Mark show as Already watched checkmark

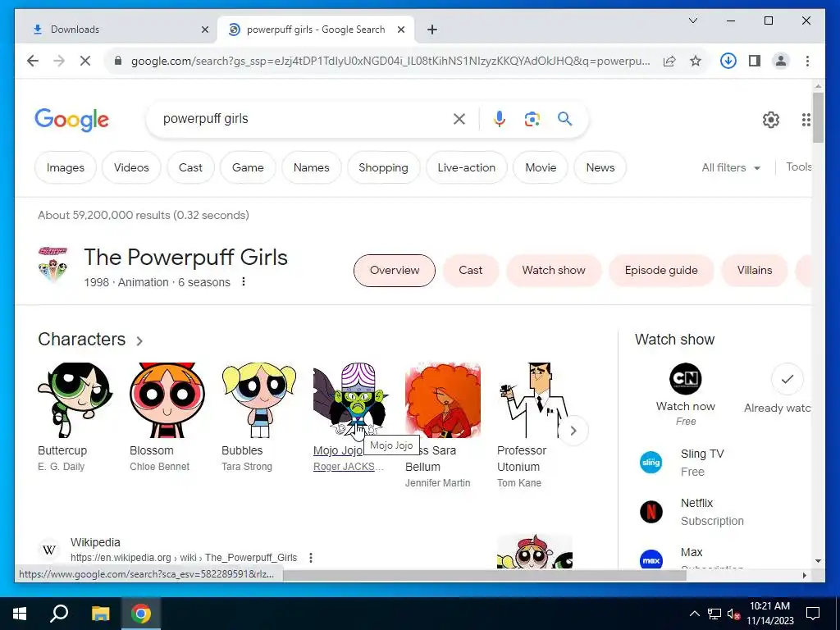pos(787,379)
